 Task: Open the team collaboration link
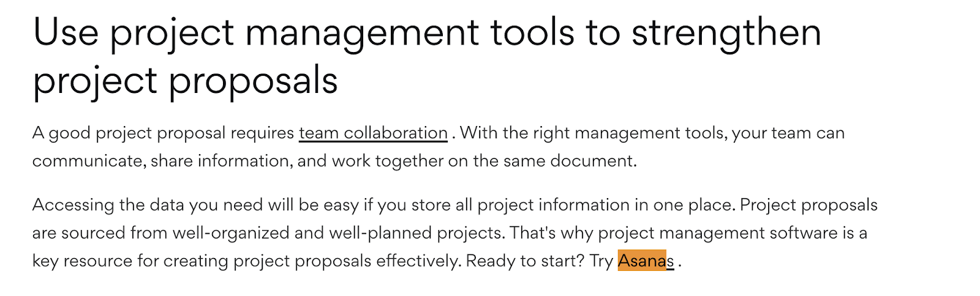[373, 133]
